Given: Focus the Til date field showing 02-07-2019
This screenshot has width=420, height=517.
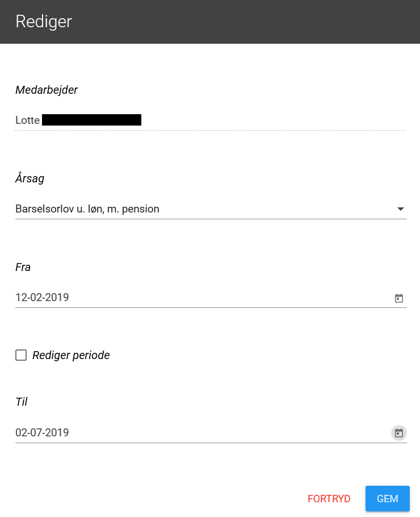Looking at the screenshot, I should 211,432.
